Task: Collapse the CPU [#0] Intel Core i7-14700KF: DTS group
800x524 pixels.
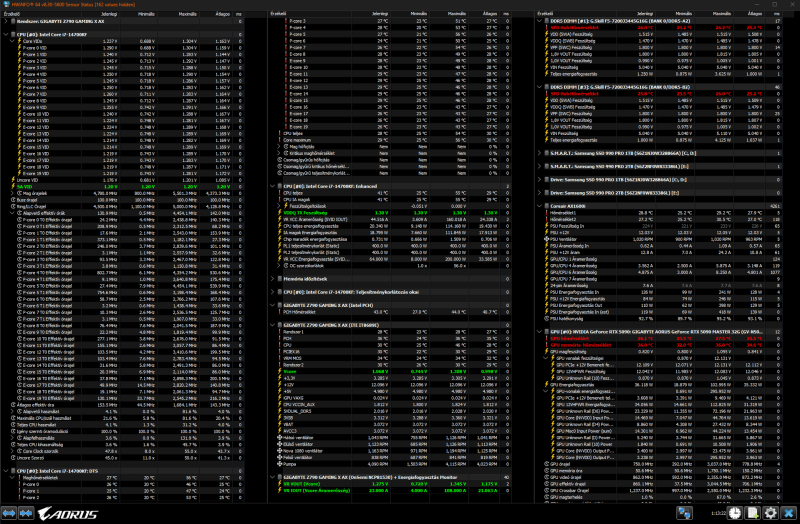Action: click(6, 471)
